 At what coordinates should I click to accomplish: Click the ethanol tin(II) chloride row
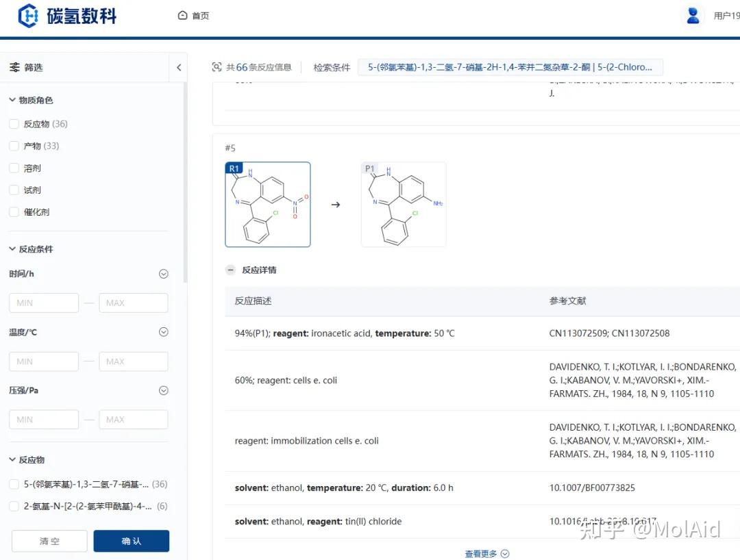pyautogui.click(x=482, y=522)
